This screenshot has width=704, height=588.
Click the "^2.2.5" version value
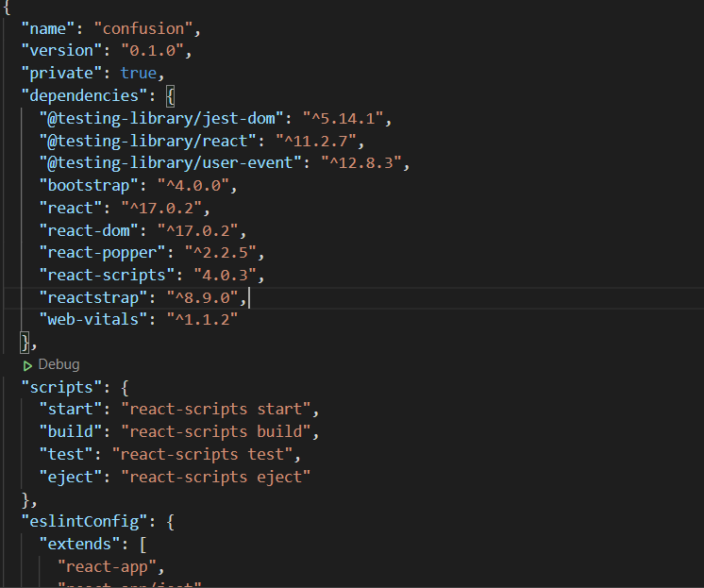coord(221,252)
